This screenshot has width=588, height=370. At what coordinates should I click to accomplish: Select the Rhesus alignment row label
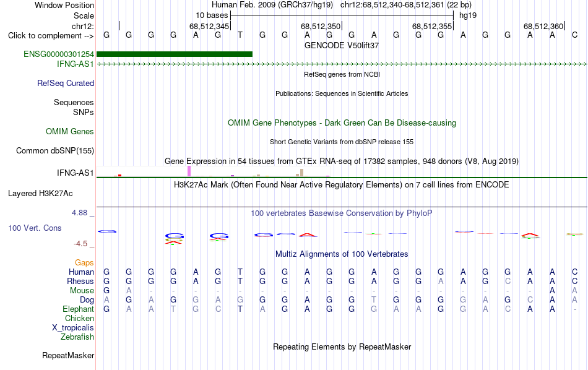tap(80, 281)
